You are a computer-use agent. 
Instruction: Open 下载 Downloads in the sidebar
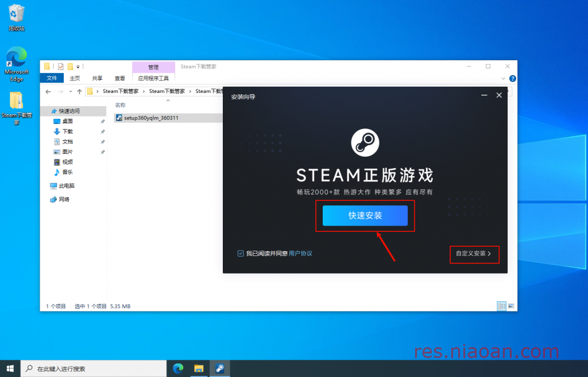[68, 131]
